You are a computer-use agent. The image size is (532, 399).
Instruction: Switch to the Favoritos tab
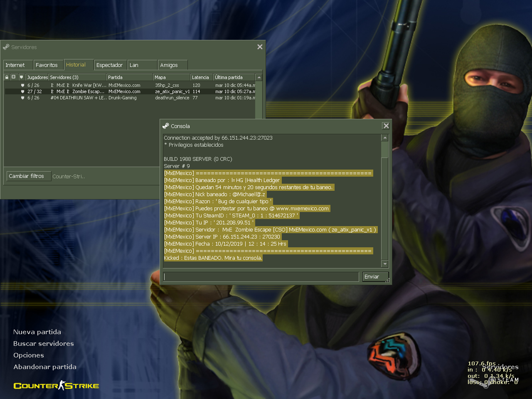point(48,65)
